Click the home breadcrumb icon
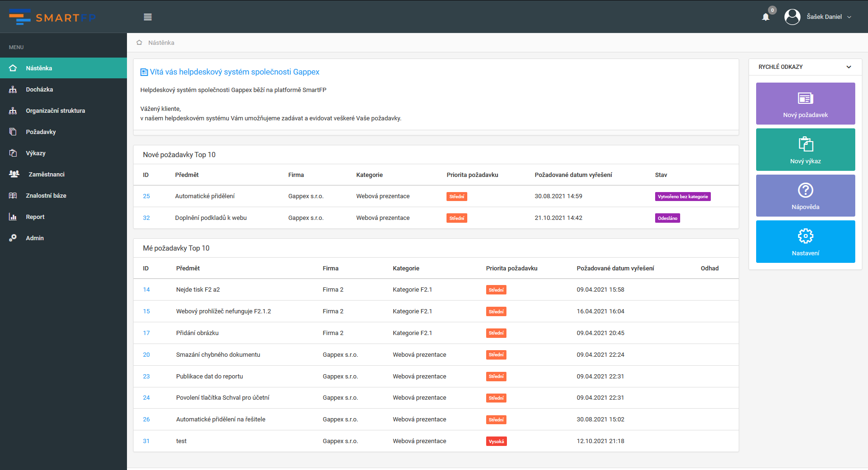 point(139,42)
